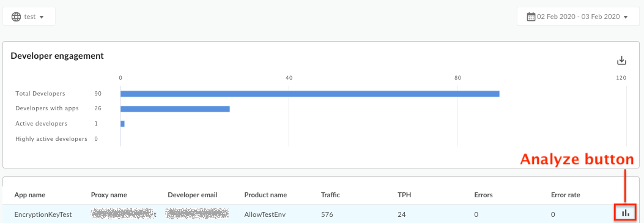This screenshot has width=644, height=223.
Task: Sort by Proxy name column header
Action: click(109, 195)
